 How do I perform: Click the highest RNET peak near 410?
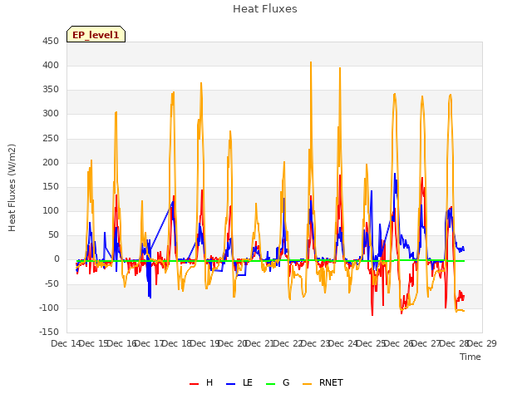(311, 63)
